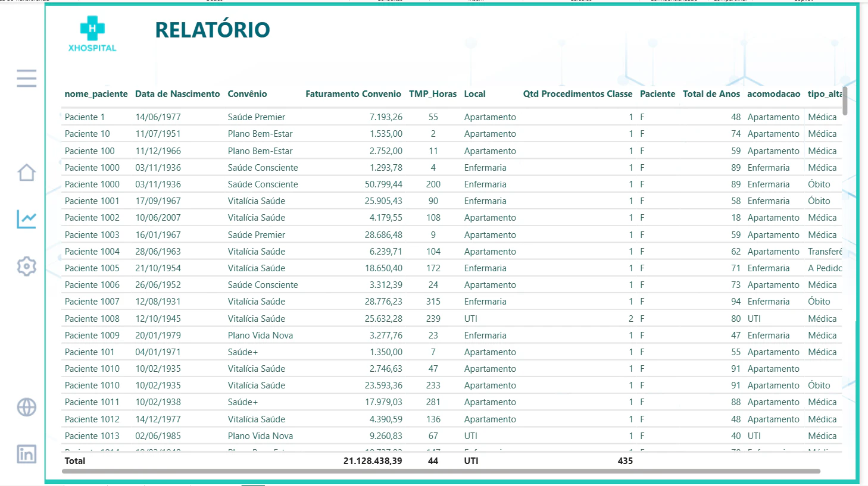Click the Qtd Procedimentos Classe header
Viewport: 868px width, 486px height.
577,94
